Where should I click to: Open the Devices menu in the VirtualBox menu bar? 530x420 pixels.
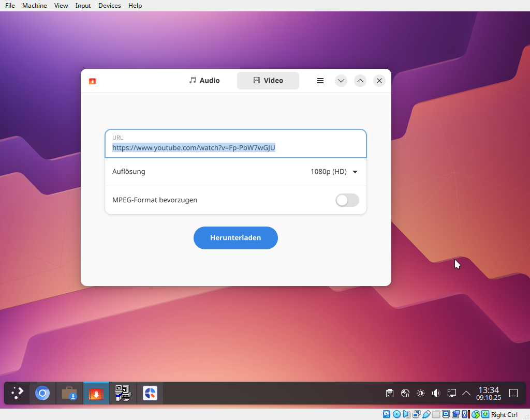click(x=109, y=6)
